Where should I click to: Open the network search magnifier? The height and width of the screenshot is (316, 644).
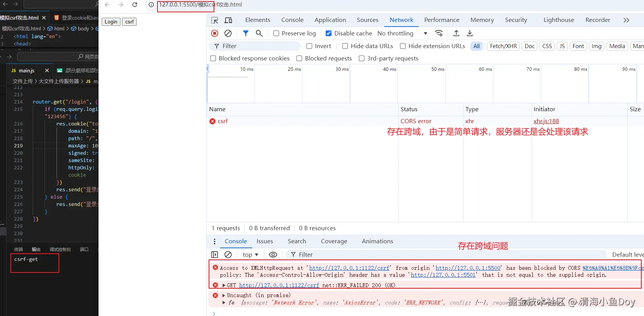(259, 33)
